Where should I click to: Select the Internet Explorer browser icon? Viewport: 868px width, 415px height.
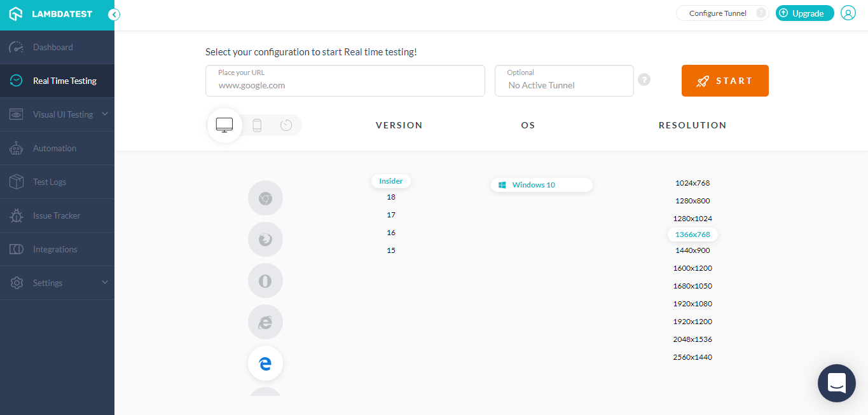click(265, 322)
